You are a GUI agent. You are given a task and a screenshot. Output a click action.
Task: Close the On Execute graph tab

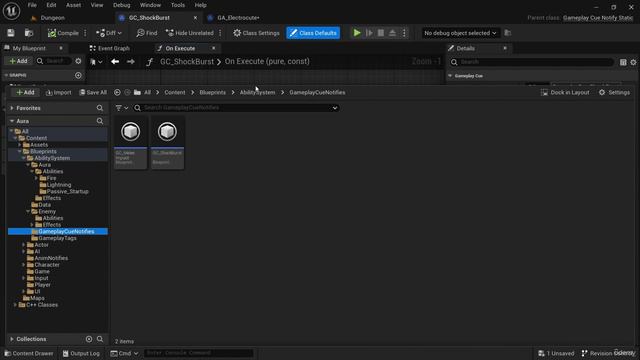pyautogui.click(x=213, y=48)
